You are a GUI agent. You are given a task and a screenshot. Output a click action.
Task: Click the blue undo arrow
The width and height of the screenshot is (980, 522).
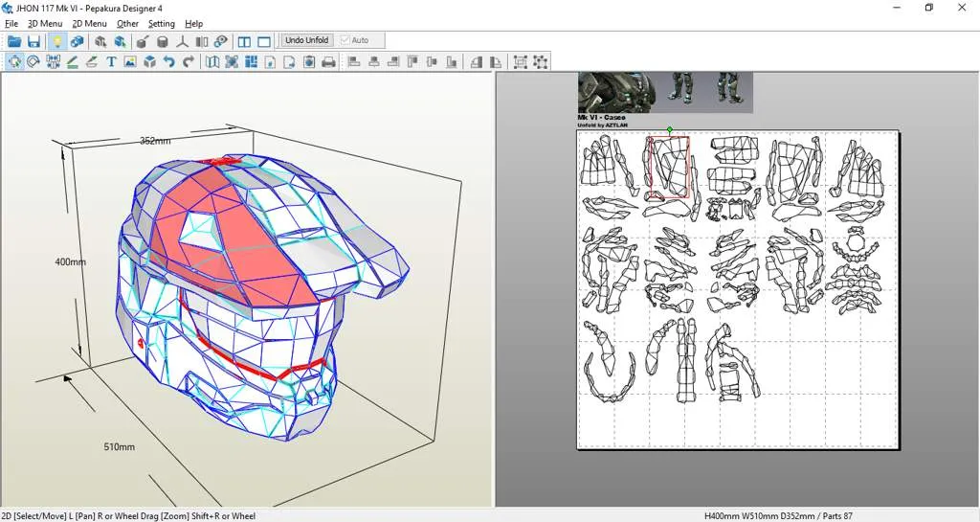169,62
